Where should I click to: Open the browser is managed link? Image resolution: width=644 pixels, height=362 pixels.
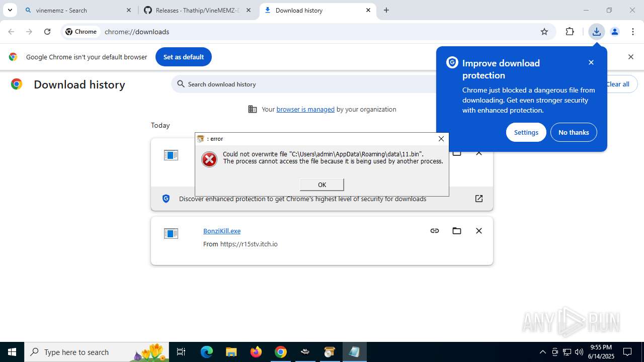(x=305, y=109)
